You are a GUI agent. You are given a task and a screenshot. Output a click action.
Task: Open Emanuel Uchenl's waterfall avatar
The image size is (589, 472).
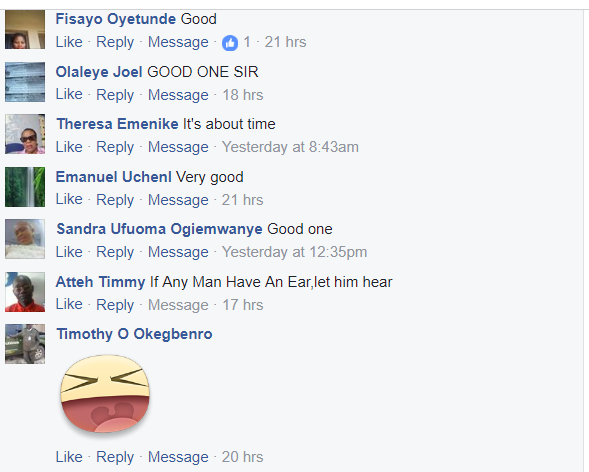click(25, 187)
